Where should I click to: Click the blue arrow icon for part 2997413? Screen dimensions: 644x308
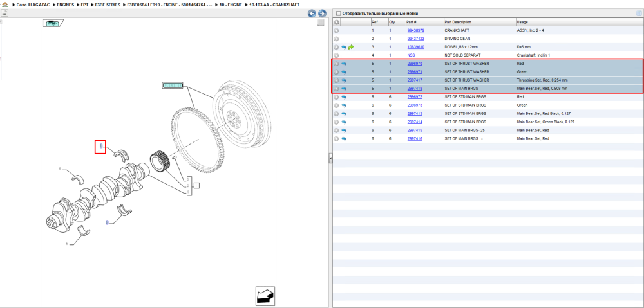pos(344,114)
